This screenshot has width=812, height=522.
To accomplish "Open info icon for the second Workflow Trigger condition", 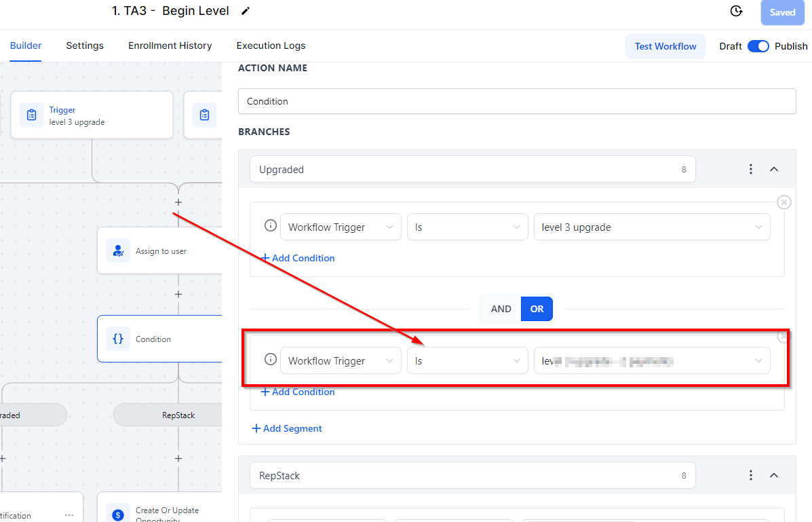I will (x=270, y=359).
